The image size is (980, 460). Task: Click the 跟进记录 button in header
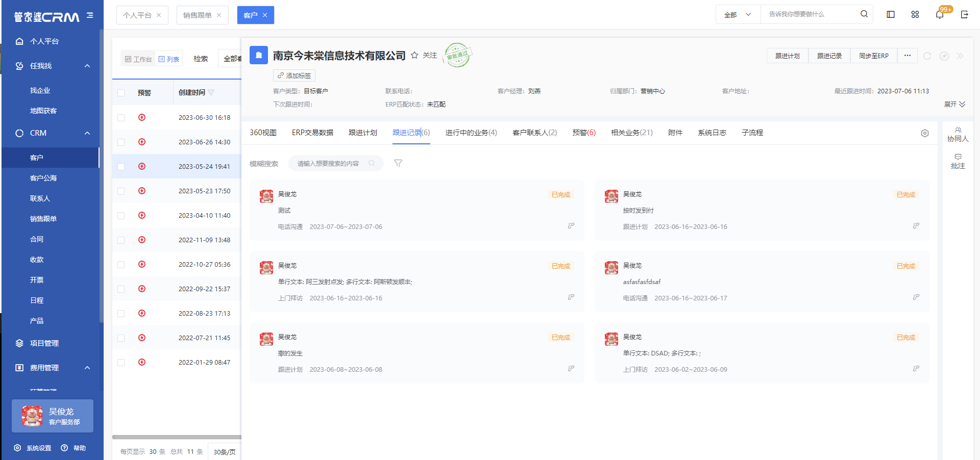pyautogui.click(x=829, y=56)
